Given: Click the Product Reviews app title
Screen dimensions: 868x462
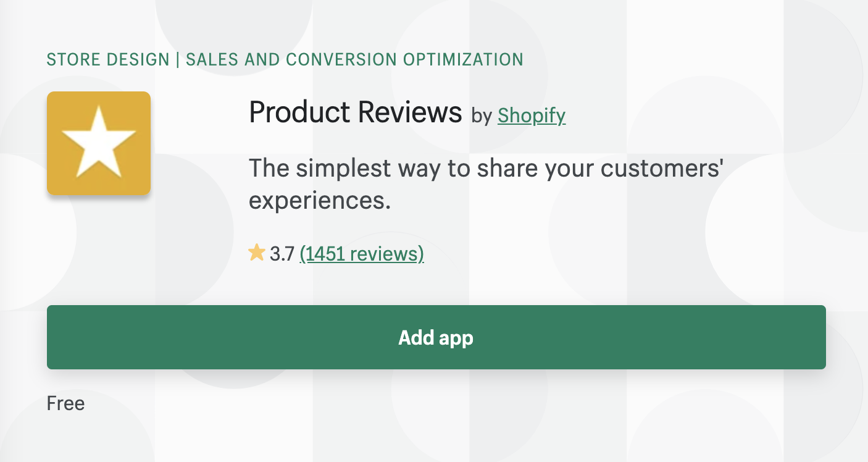Looking at the screenshot, I should pyautogui.click(x=356, y=112).
